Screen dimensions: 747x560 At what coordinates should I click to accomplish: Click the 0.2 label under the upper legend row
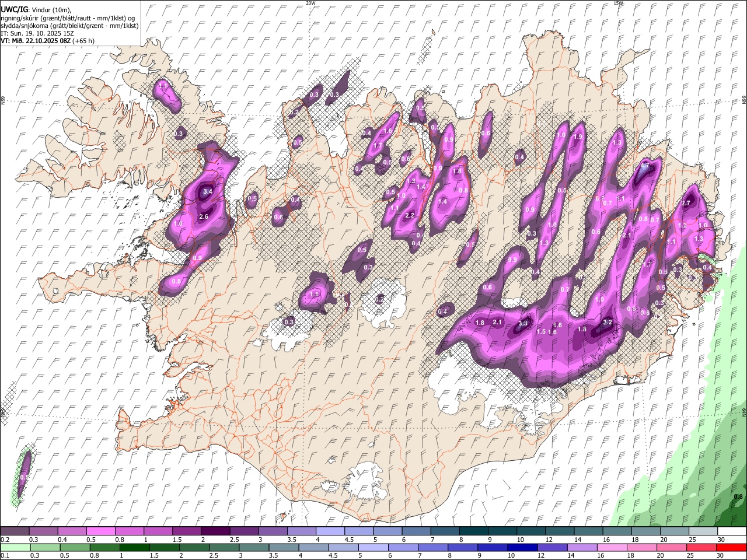click(x=4, y=540)
